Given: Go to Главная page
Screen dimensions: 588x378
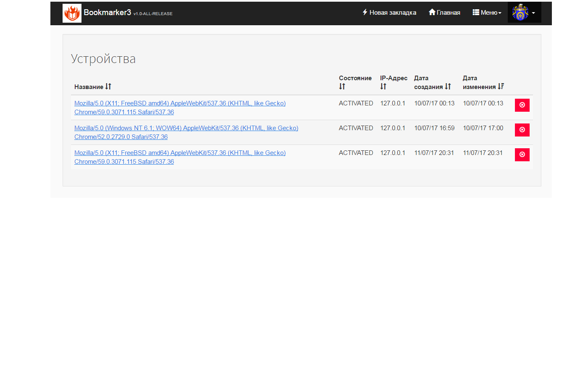Looking at the screenshot, I should coord(444,13).
